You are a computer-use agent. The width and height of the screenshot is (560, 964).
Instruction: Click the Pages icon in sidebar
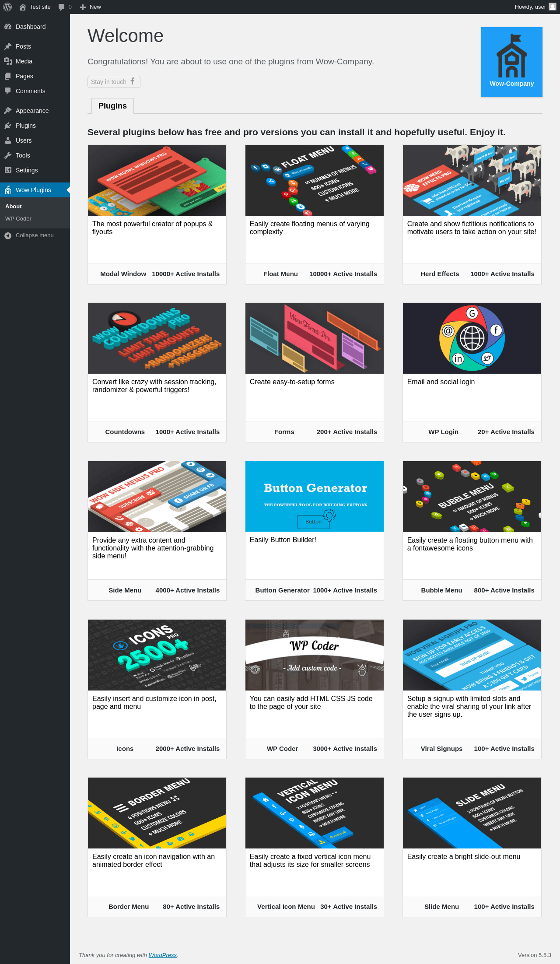click(8, 76)
